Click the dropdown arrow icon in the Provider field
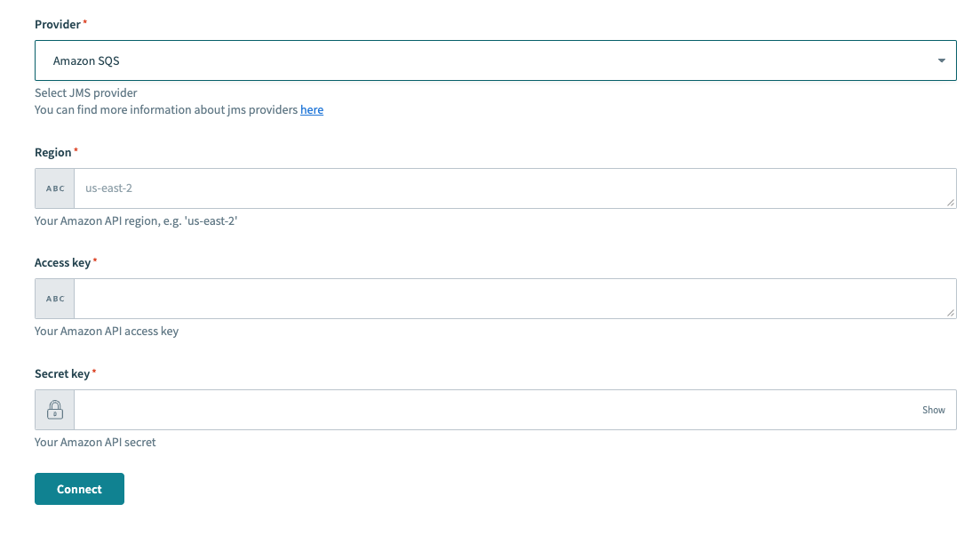 pyautogui.click(x=941, y=60)
